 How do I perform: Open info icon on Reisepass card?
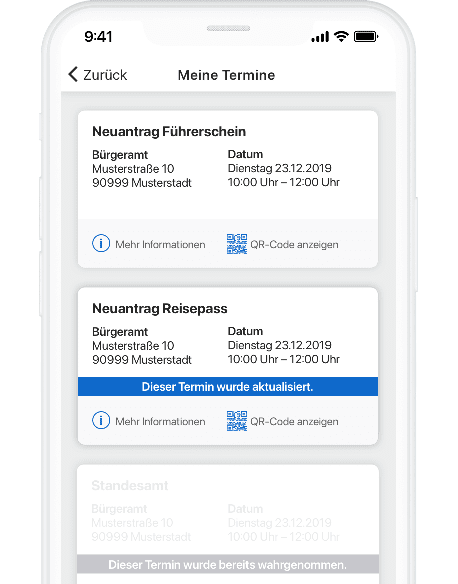click(101, 420)
